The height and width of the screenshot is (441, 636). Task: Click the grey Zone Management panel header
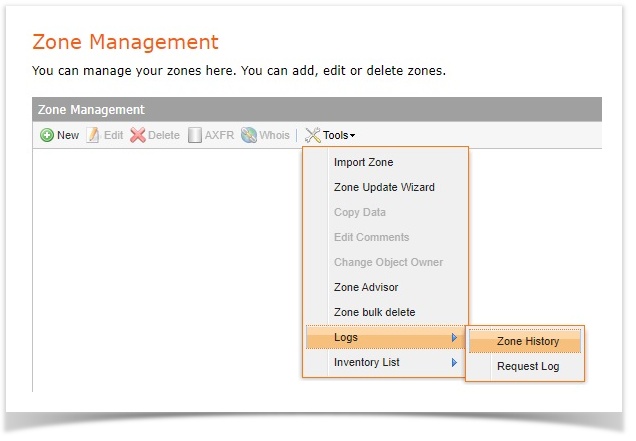pyautogui.click(x=317, y=110)
